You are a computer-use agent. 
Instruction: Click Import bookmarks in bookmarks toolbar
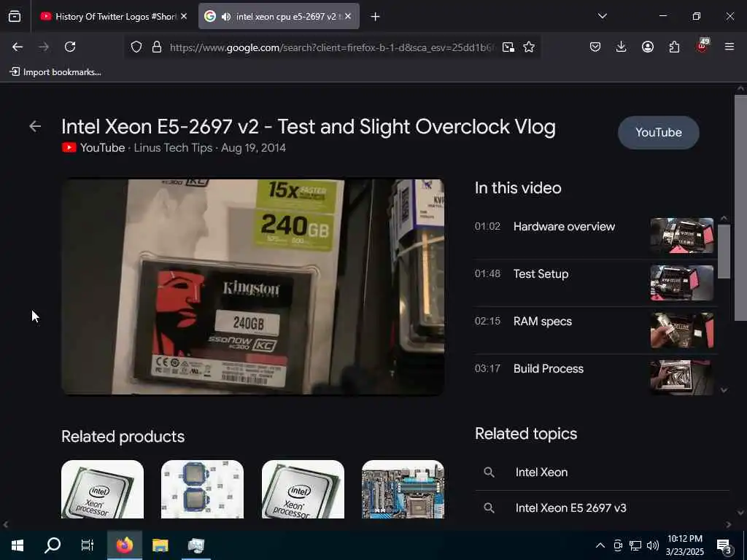[55, 72]
